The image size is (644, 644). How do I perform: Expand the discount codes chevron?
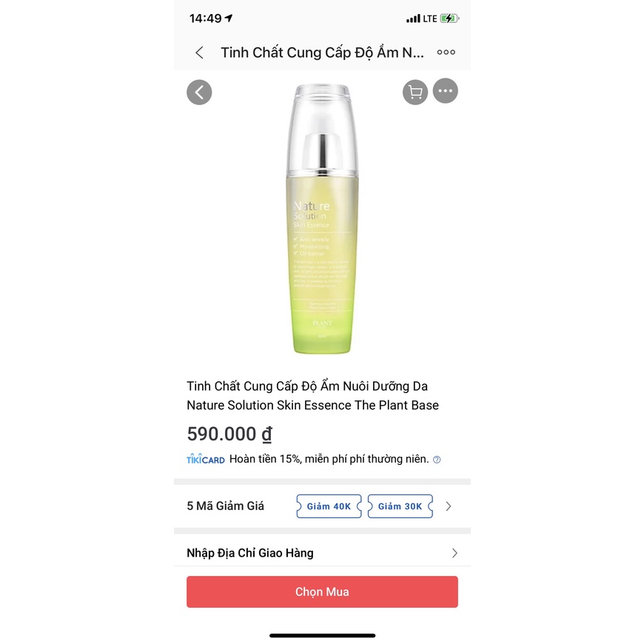tap(449, 506)
